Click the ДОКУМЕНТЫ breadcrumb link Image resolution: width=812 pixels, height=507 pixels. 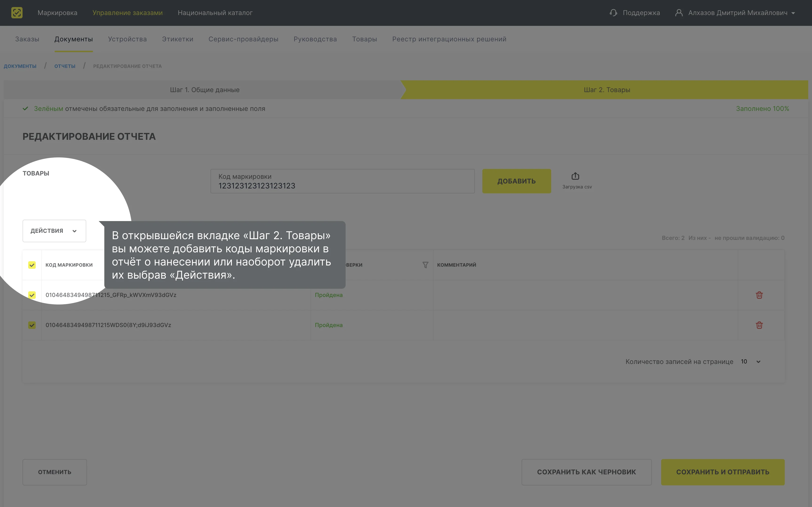(20, 66)
